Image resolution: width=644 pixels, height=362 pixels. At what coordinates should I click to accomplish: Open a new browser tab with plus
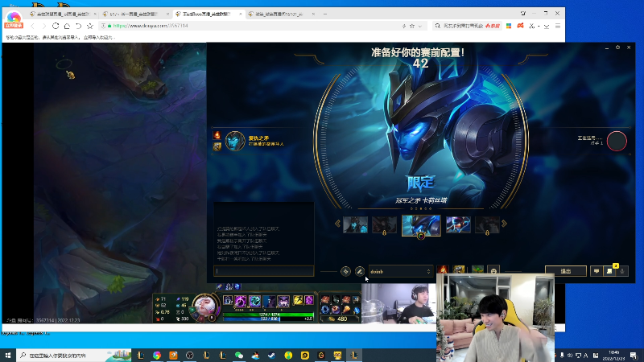[x=325, y=14]
